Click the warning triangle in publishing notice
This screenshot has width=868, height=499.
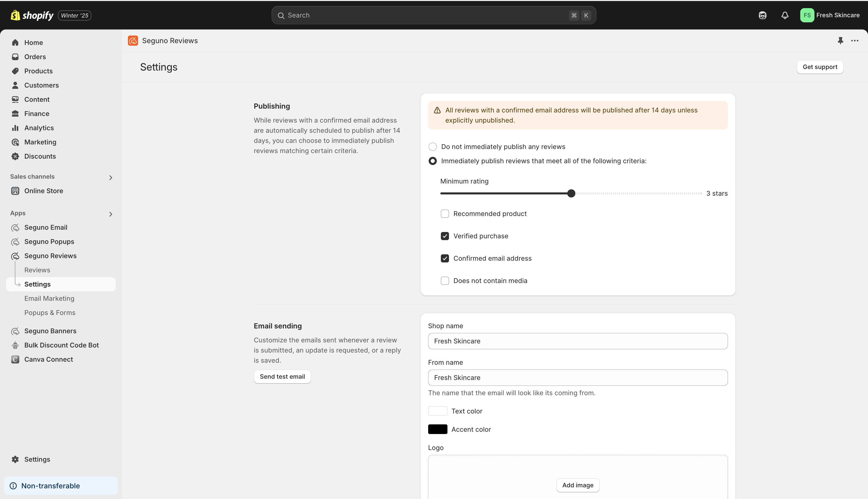[437, 110]
